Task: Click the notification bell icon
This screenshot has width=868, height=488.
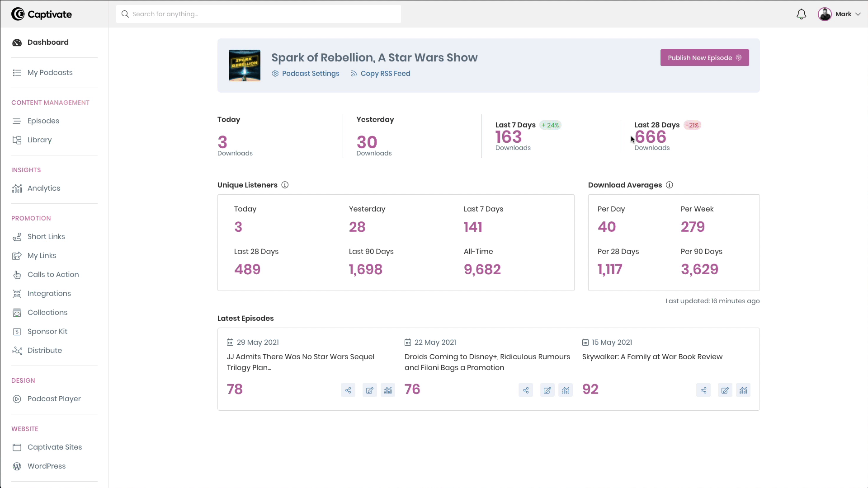Action: pos(801,14)
